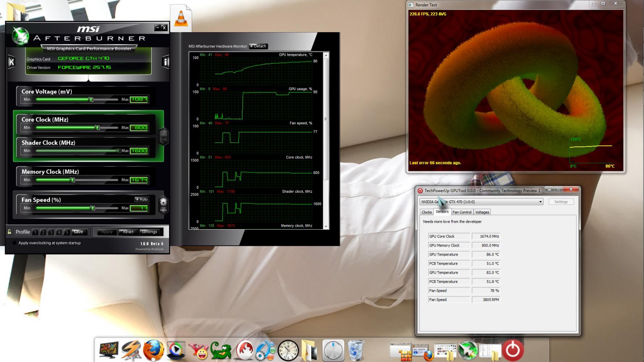The image size is (644, 362).
Task: Open the green lizard app in the dock
Action: (x=221, y=350)
